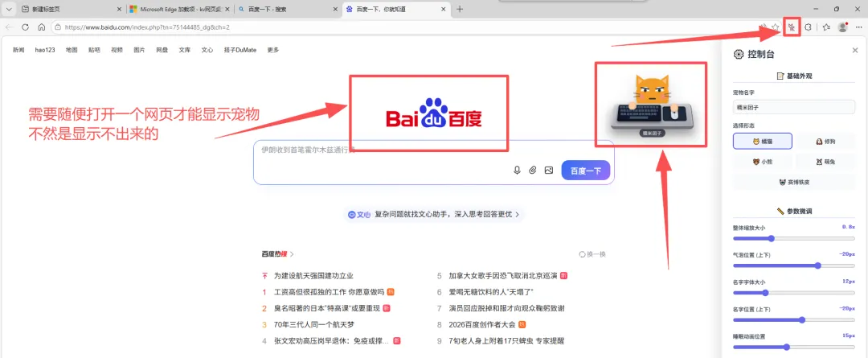Close the 新建标签页 tab
The height and width of the screenshot is (358, 868).
coord(120,10)
